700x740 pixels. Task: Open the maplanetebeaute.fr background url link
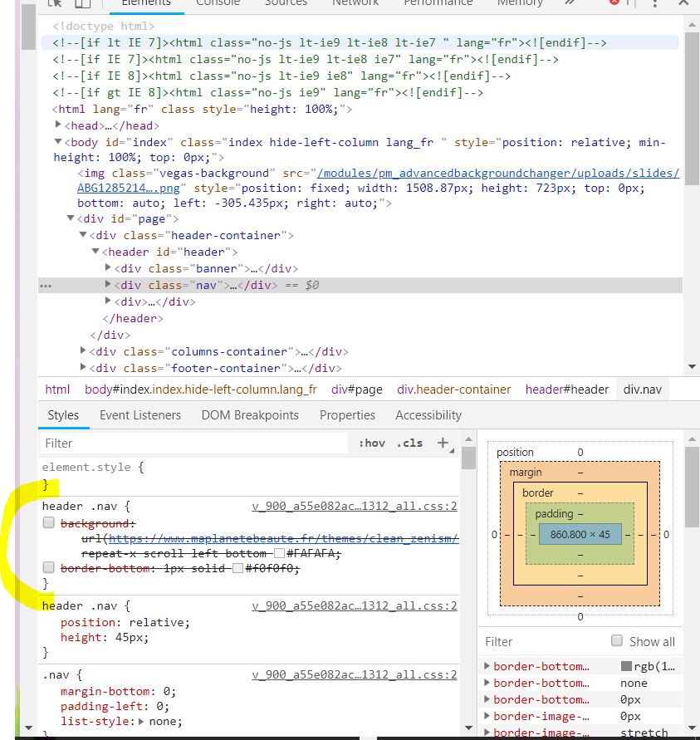pos(283,538)
